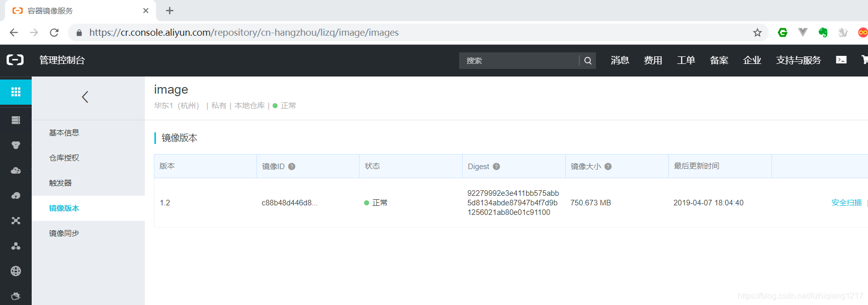Click the shield-like sidebar icon below server icon
Image resolution: width=868 pixels, height=305 pixels.
coord(16,145)
